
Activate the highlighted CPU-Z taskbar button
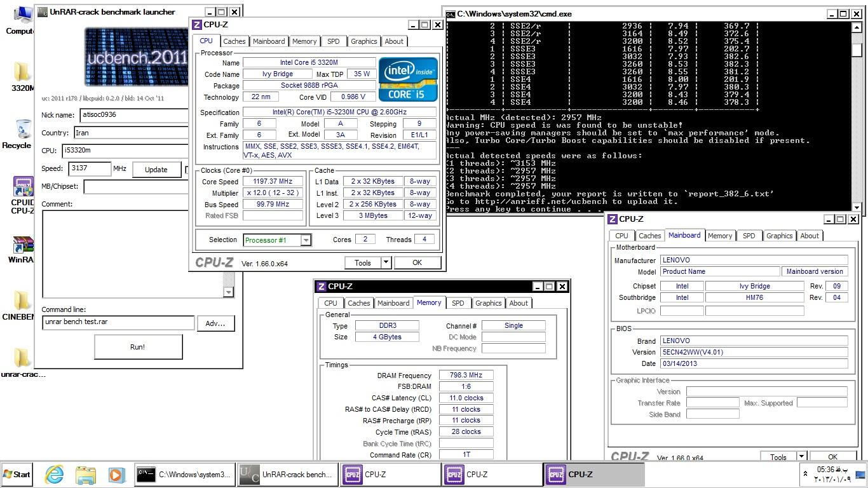pos(593,474)
